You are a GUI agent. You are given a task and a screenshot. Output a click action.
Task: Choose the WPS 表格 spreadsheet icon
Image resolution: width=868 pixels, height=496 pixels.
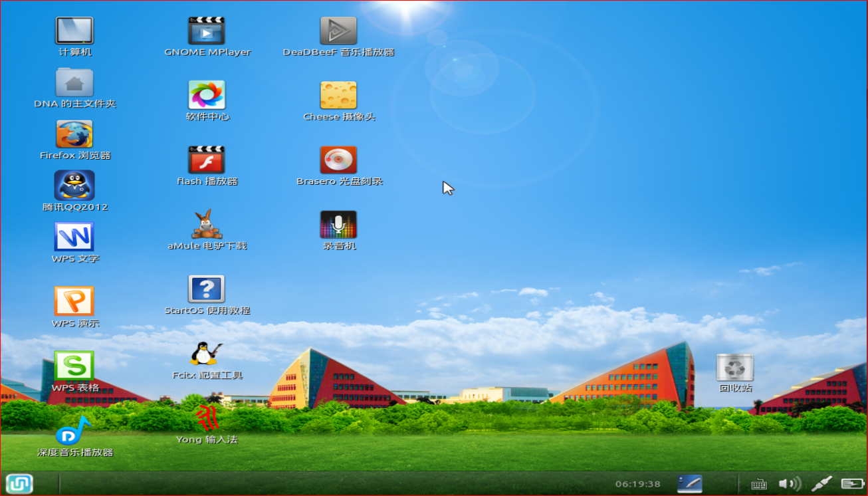[x=74, y=366]
